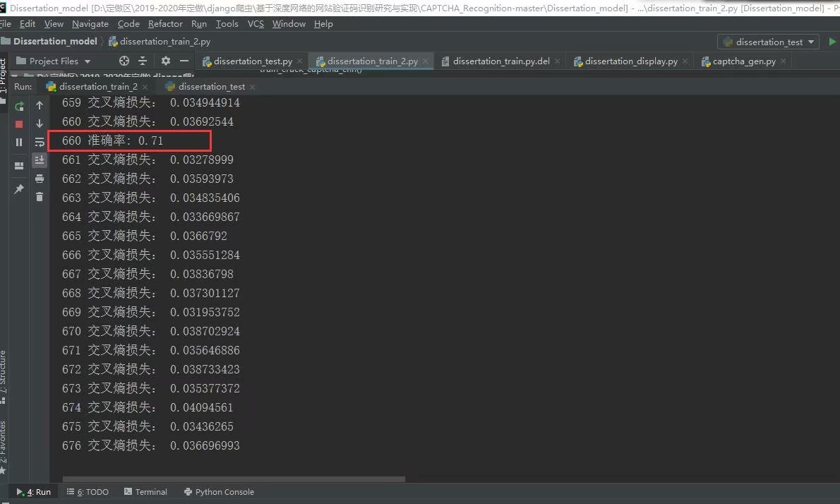Open the Edit menu
This screenshot has width=840, height=504.
(28, 24)
